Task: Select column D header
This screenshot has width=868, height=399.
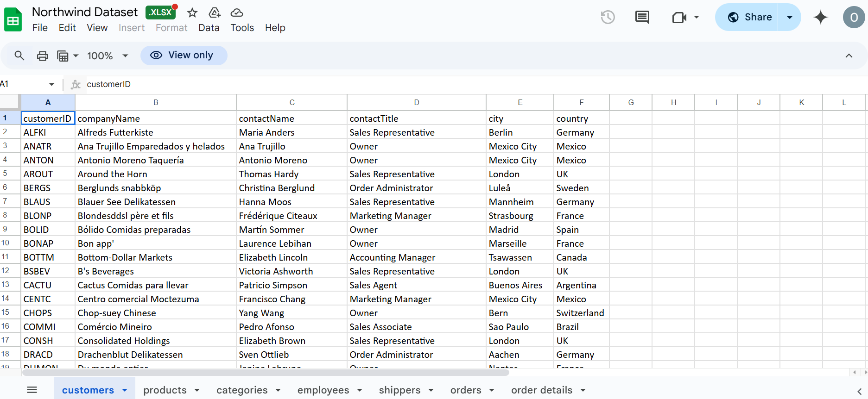Action: (x=417, y=102)
